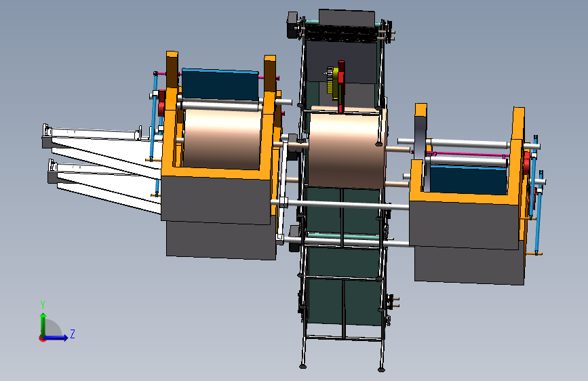Click the blue Z axis arrow of the triad
The image size is (588, 381).
56,338
